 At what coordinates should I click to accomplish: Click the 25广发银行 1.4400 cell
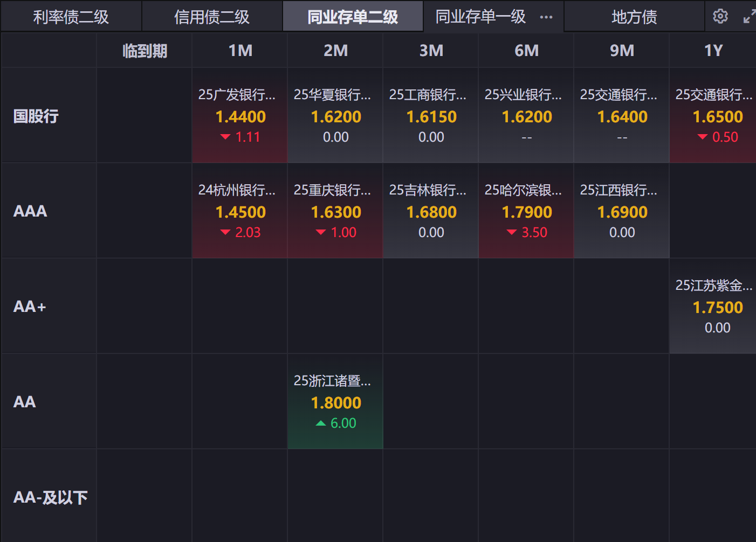(x=240, y=116)
